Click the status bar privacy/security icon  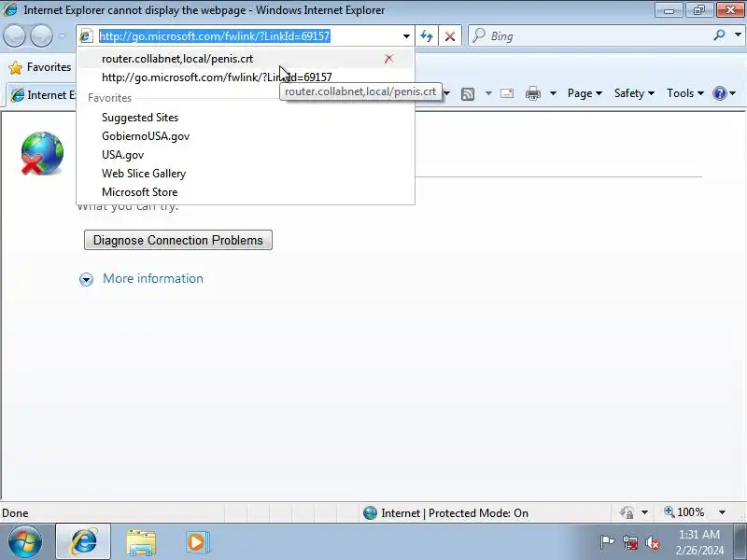[627, 512]
